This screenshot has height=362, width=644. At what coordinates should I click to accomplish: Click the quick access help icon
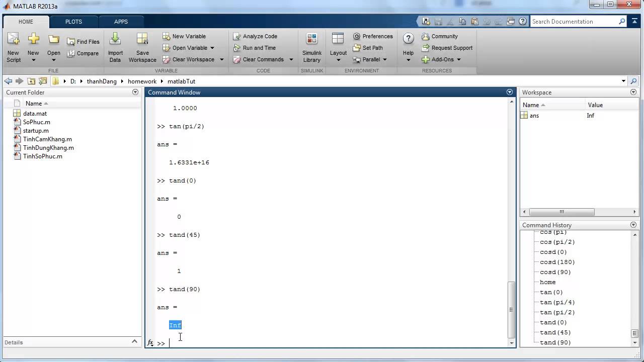(x=523, y=21)
